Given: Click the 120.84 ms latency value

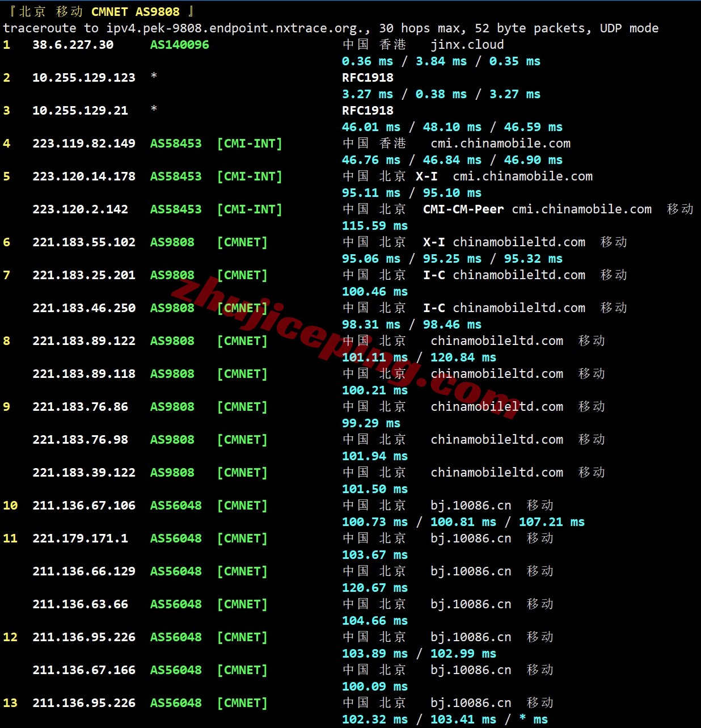Looking at the screenshot, I should coord(463,357).
